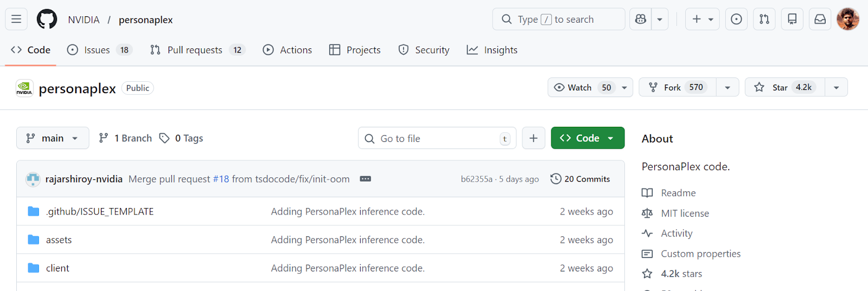This screenshot has height=291, width=868.
Task: Click the 'PersonaPlex code.' description text
Action: [686, 166]
